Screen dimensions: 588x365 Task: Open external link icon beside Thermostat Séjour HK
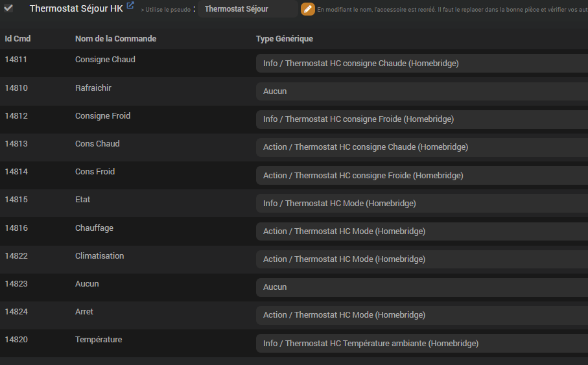[x=130, y=6]
